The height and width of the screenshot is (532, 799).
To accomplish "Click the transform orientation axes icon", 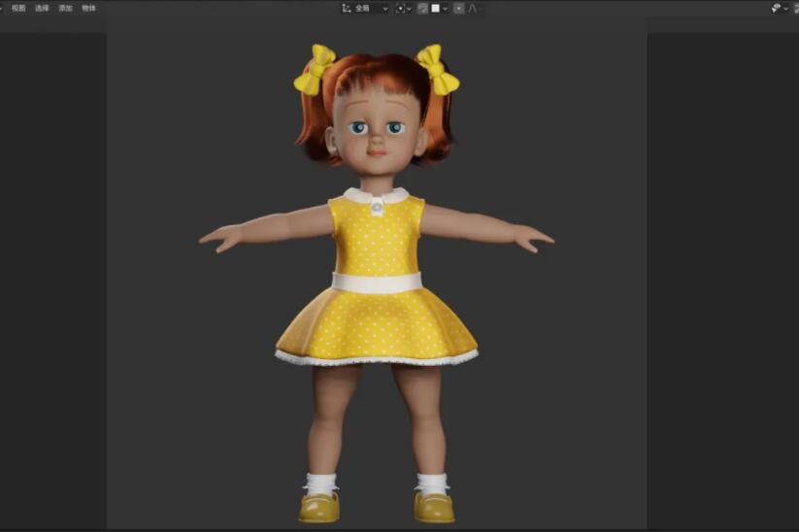I will [347, 8].
